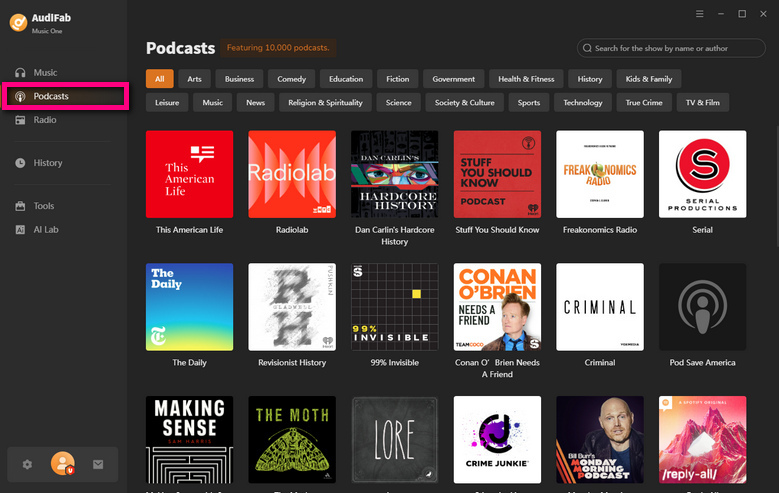The image size is (779, 493).
Task: Select the Radio icon in sidebar
Action: tap(20, 120)
